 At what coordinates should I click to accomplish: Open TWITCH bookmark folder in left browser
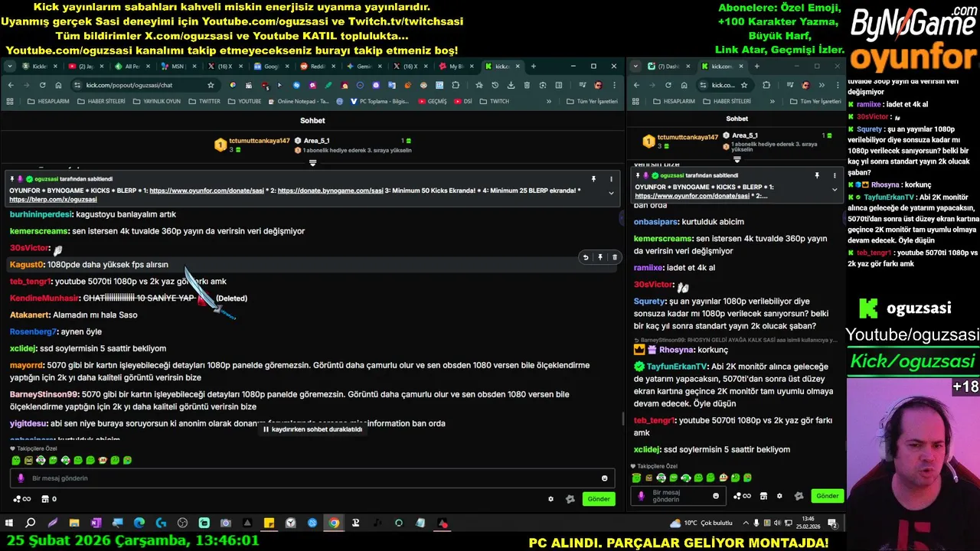pyautogui.click(x=495, y=101)
